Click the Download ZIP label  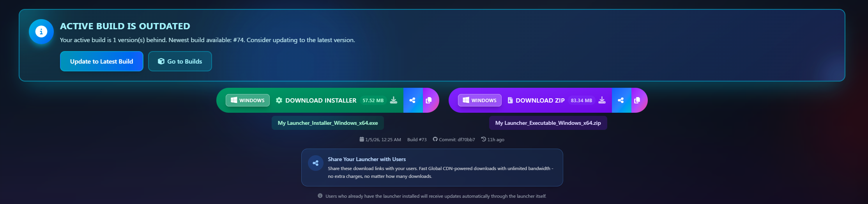click(540, 100)
